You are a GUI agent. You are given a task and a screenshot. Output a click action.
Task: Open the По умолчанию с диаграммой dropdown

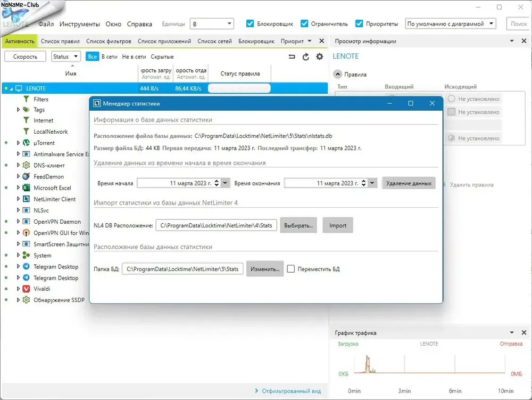tap(451, 24)
